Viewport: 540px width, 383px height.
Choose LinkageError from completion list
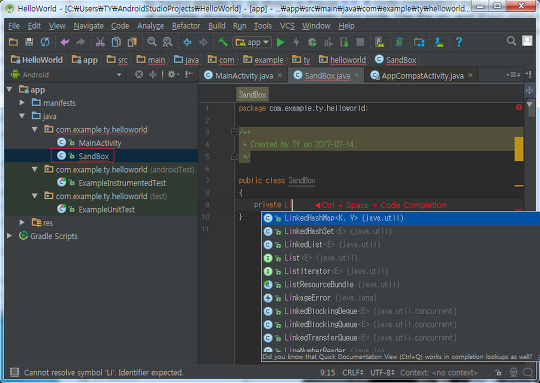401,298
